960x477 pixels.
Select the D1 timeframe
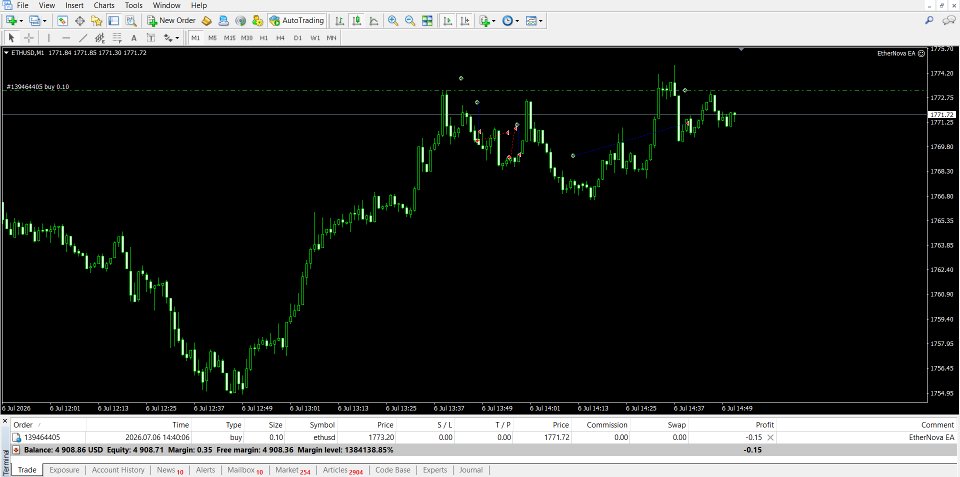[298, 38]
